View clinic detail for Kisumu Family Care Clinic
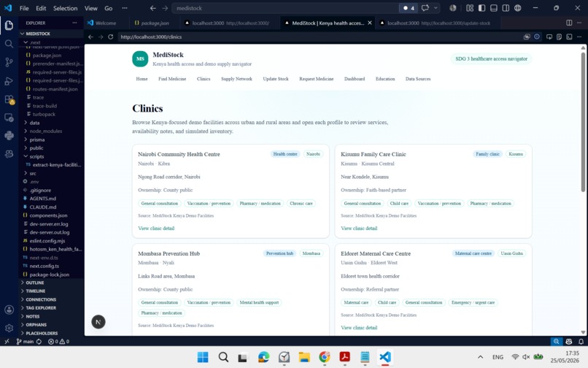 pos(359,229)
